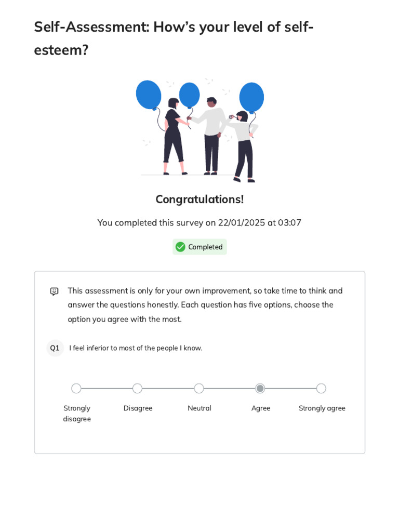The width and height of the screenshot is (399, 532).
Task: Click the 'Strongly agree' label text
Action: point(322,408)
